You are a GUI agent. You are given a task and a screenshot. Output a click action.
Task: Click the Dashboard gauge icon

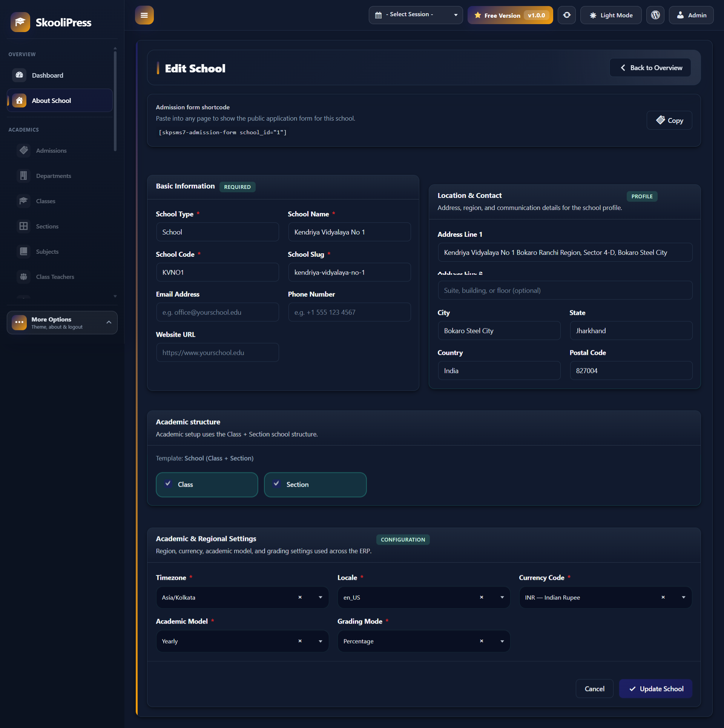tap(19, 75)
